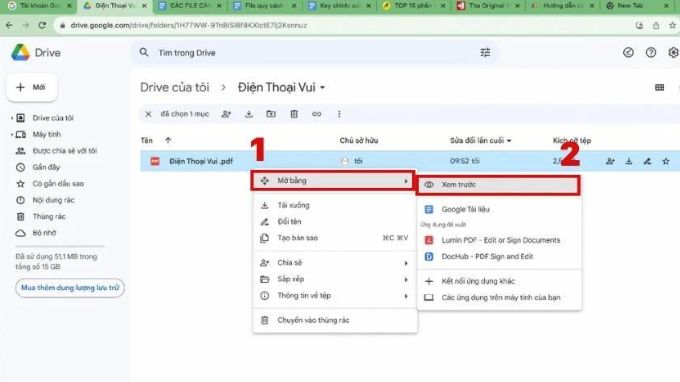The height and width of the screenshot is (382, 680).
Task: Open Máy tính in sidebar
Action: 46,134
